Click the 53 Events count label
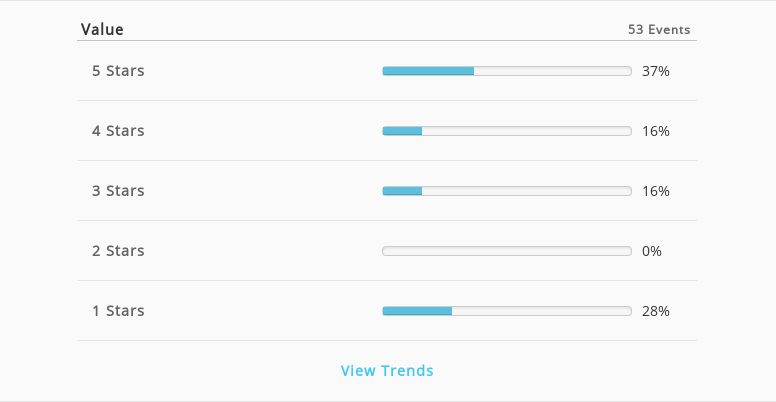The image size is (776, 402). click(659, 29)
